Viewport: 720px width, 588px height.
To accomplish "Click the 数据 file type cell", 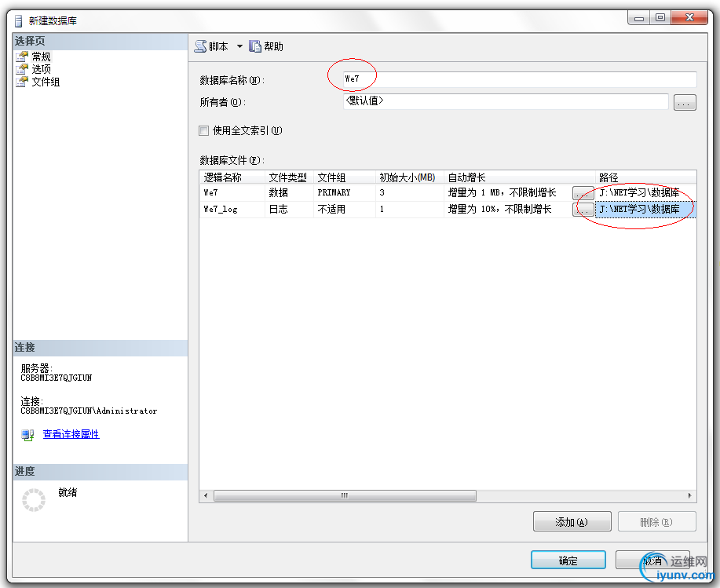I will point(289,193).
